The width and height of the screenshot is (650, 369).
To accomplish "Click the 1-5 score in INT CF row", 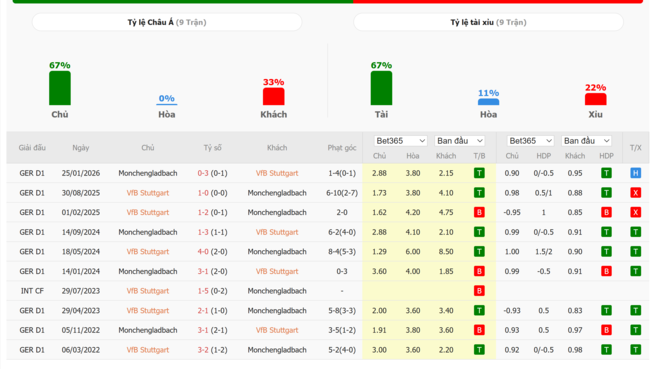I will (x=203, y=291).
